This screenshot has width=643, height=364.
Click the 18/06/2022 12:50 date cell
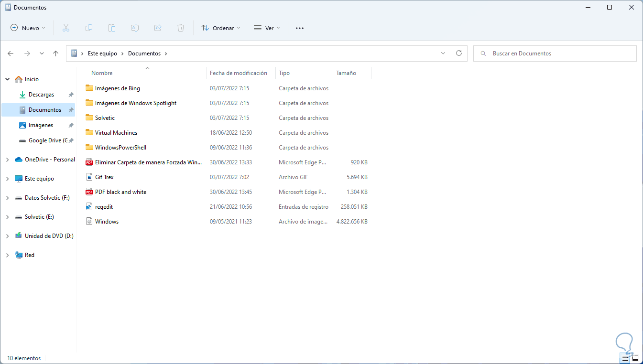pos(231,133)
